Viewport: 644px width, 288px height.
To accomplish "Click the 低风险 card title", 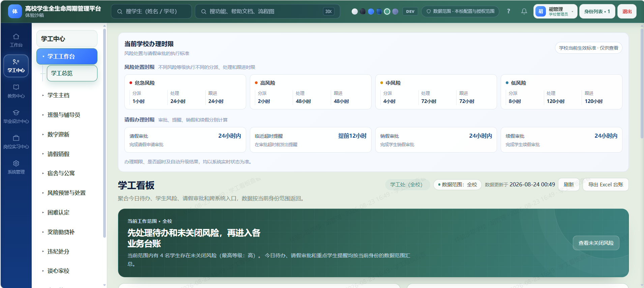I will point(519,83).
